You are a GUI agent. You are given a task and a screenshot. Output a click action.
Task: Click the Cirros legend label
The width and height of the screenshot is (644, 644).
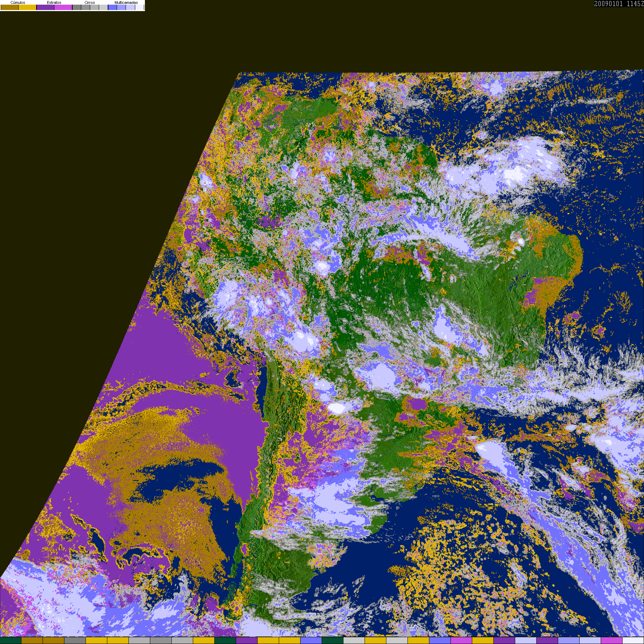tap(90, 3)
